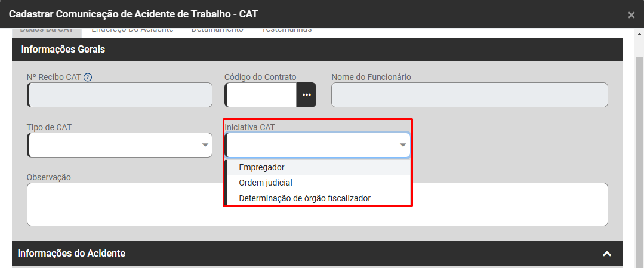Click the Nº Recibo CAT help icon
644x268 pixels.
(88, 77)
